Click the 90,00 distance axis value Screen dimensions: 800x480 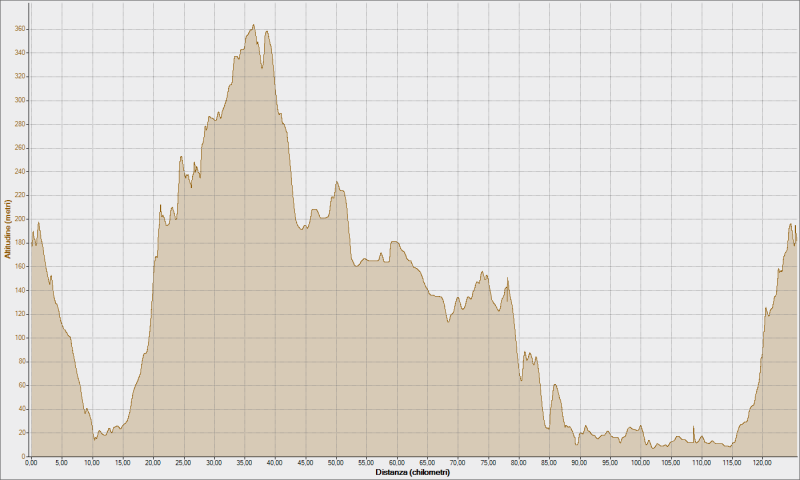[x=580, y=463]
